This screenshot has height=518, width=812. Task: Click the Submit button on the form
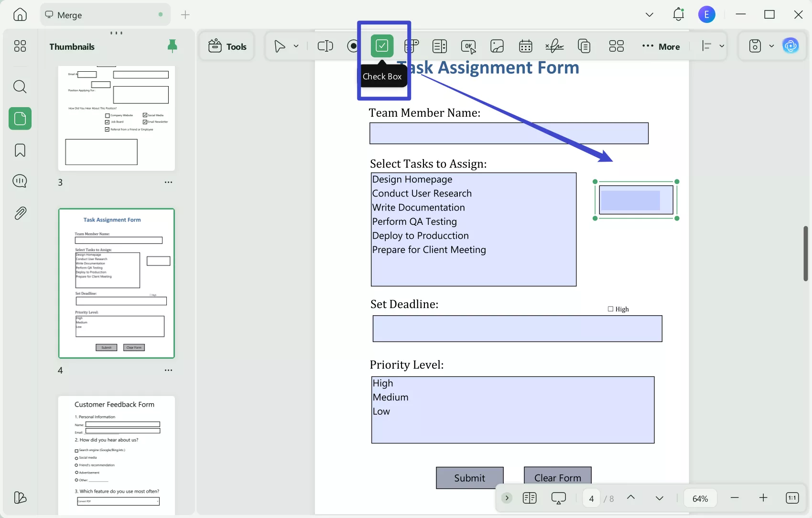click(x=469, y=477)
